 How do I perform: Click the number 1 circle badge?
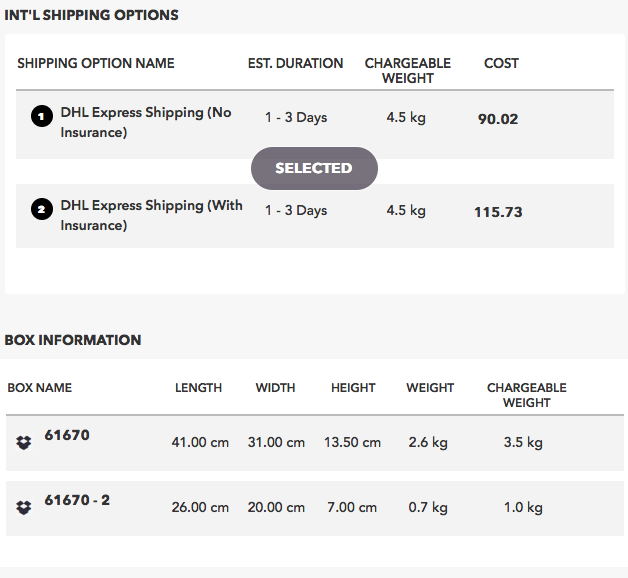(42, 117)
